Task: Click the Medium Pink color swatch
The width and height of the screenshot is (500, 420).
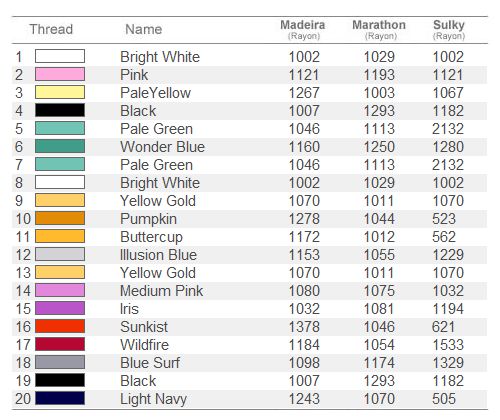Action: tap(60, 290)
